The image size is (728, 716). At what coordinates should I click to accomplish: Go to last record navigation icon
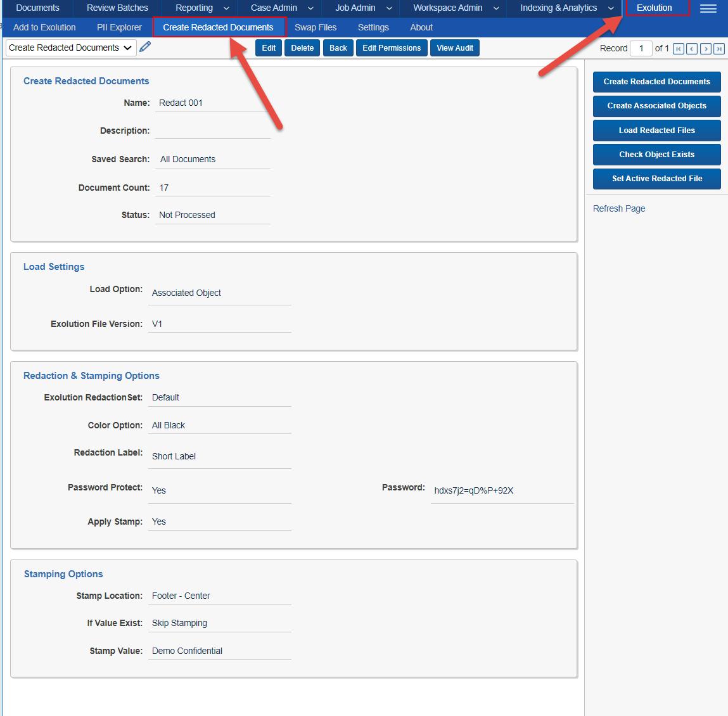(x=719, y=48)
